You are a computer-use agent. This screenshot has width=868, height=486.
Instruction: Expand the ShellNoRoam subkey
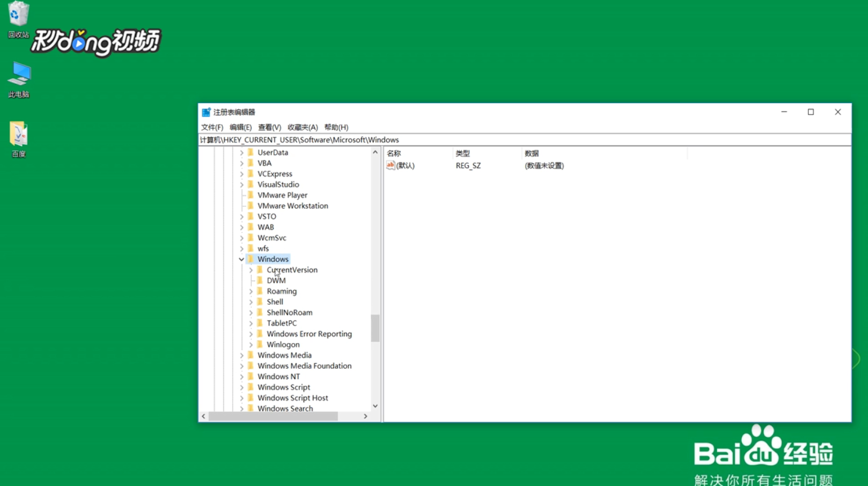(x=251, y=313)
